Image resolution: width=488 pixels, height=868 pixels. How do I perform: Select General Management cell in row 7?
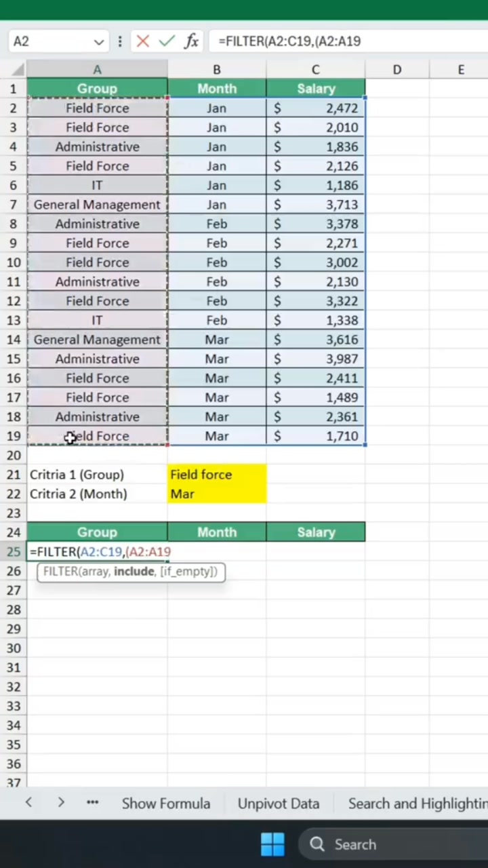(97, 204)
